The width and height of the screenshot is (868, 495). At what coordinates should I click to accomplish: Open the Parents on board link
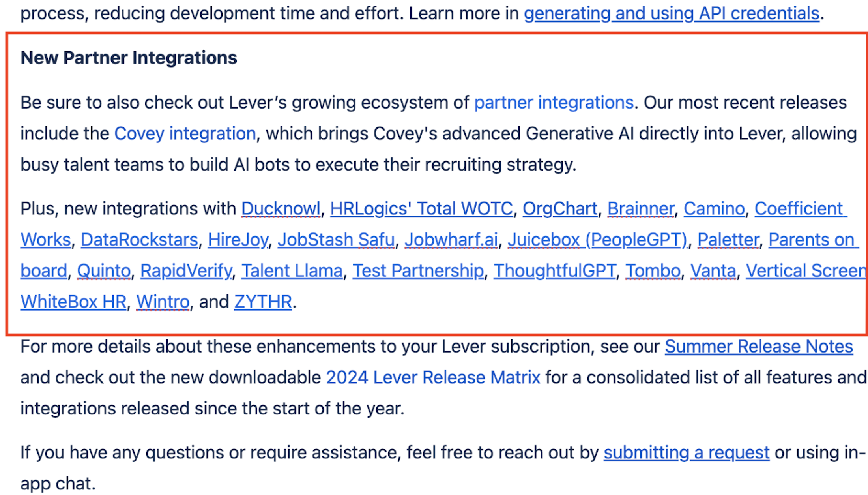click(813, 240)
